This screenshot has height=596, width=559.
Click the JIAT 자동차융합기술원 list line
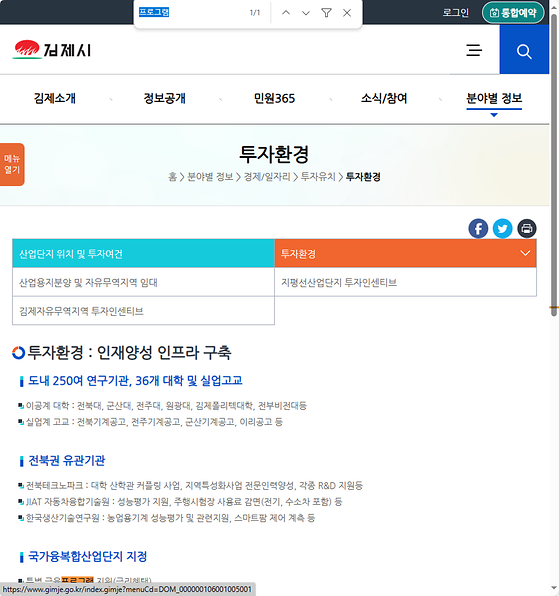[x=184, y=502]
